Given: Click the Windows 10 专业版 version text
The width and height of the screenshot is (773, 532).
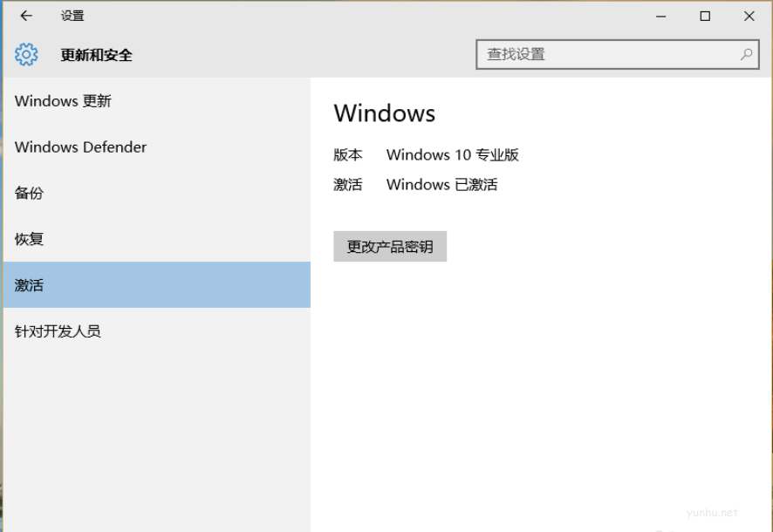Looking at the screenshot, I should click(452, 155).
